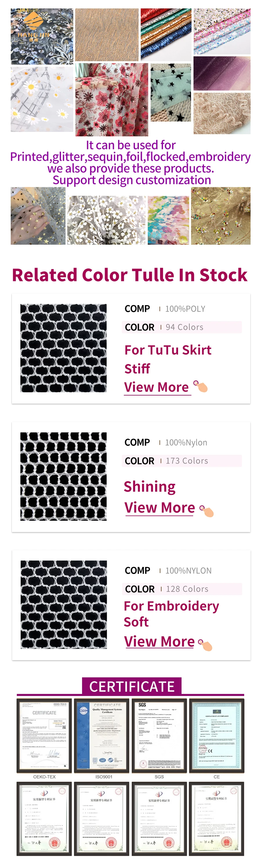Select the 94 Colors polyester tulle thumbnail
261x868 pixels.
(64, 348)
